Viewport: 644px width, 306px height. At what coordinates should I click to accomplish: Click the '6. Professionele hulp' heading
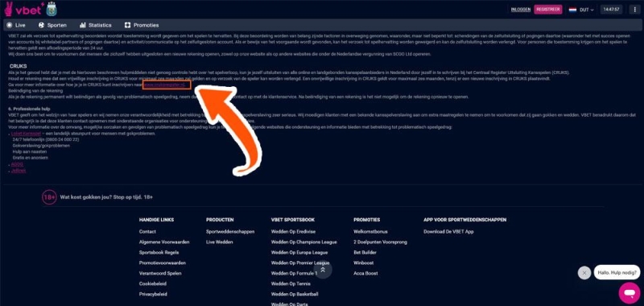[x=30, y=109]
